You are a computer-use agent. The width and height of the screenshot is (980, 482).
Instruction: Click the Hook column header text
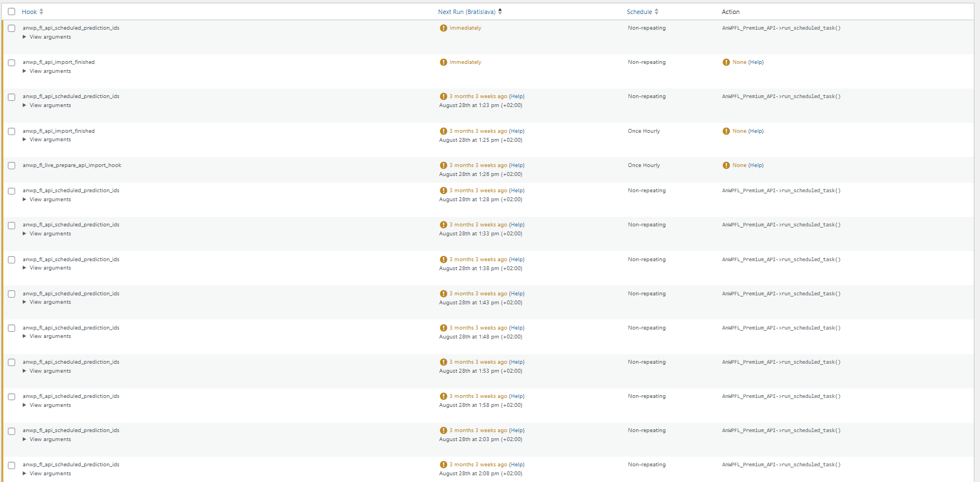click(29, 12)
